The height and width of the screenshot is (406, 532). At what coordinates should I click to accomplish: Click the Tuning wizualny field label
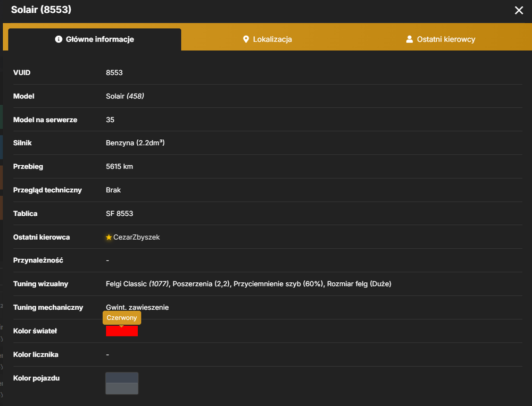41,284
